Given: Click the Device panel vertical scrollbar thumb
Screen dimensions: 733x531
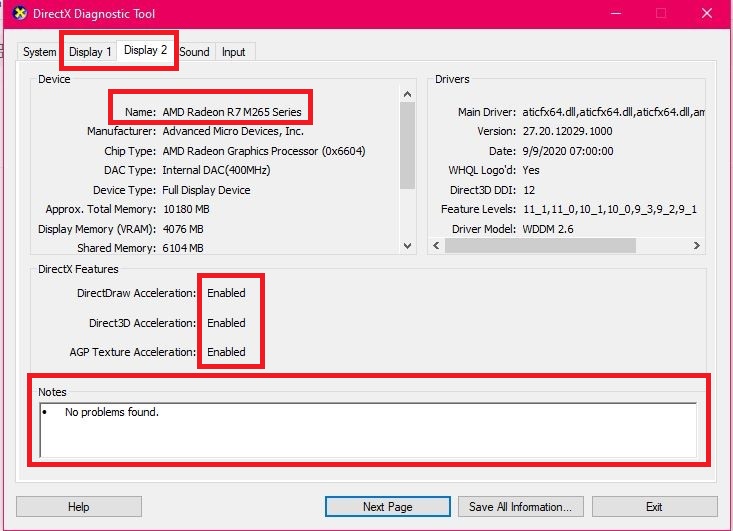Looking at the screenshot, I should [x=407, y=145].
